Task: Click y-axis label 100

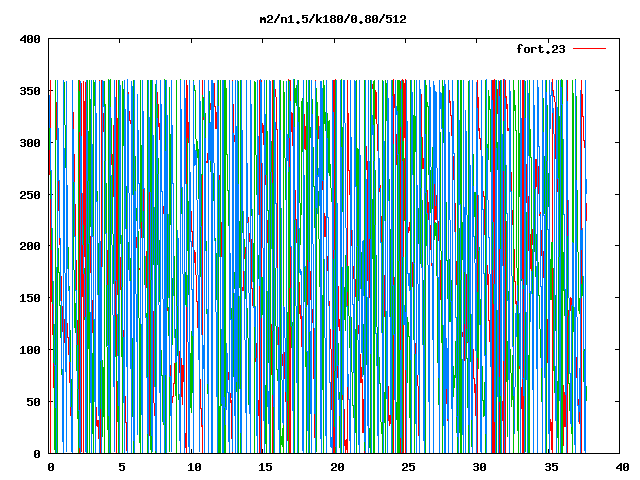Action: click(x=30, y=350)
